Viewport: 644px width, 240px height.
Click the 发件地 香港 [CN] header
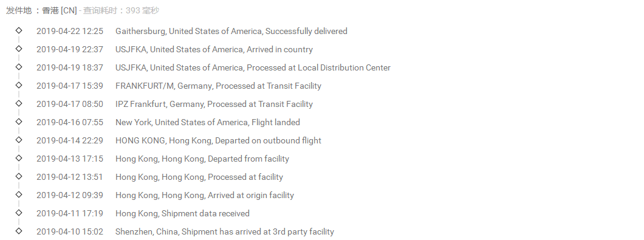[41, 11]
